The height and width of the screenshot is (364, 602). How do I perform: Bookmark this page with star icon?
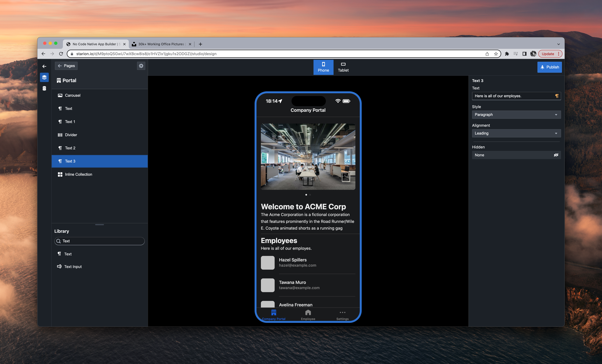(496, 54)
